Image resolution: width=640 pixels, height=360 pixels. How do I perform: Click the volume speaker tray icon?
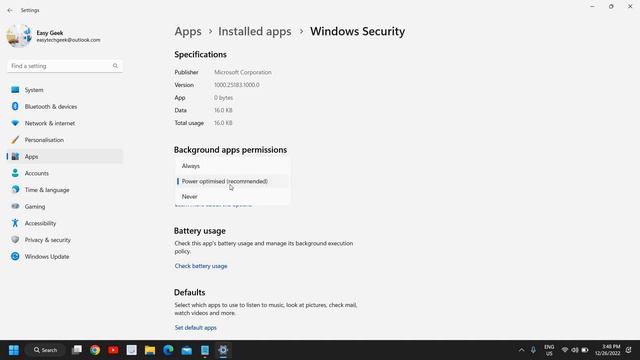coord(575,350)
